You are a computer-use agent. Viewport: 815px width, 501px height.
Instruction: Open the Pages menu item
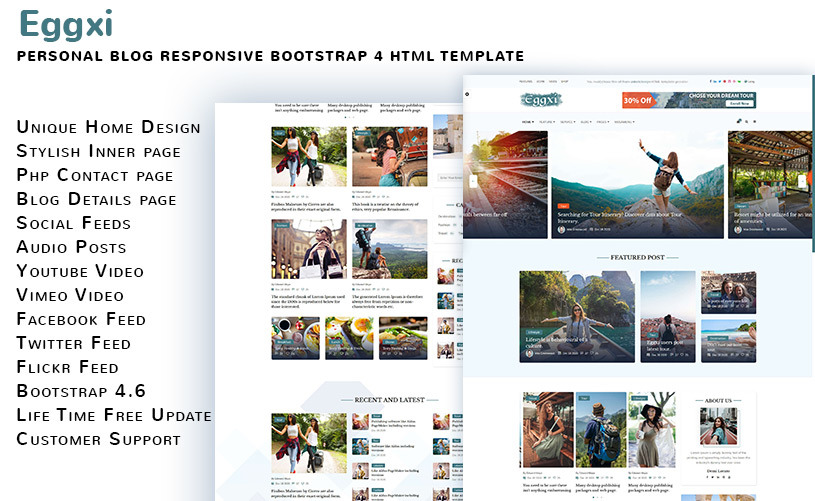pos(604,122)
